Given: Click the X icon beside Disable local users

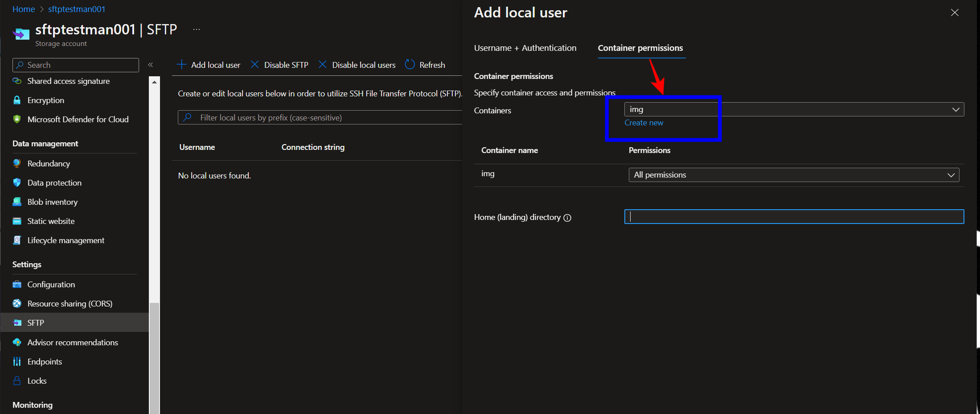Looking at the screenshot, I should (x=323, y=65).
